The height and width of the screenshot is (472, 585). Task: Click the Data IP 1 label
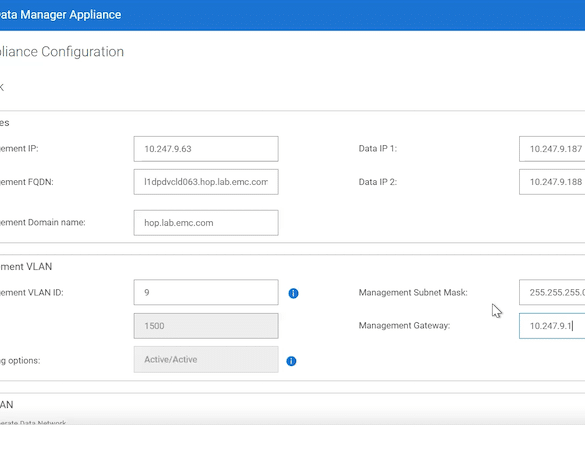pyautogui.click(x=378, y=149)
